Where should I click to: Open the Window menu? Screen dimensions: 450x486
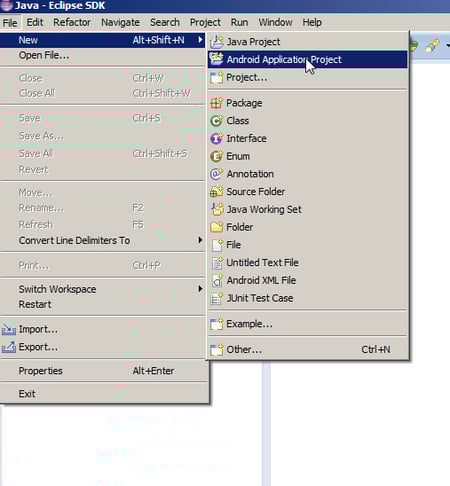tap(275, 22)
